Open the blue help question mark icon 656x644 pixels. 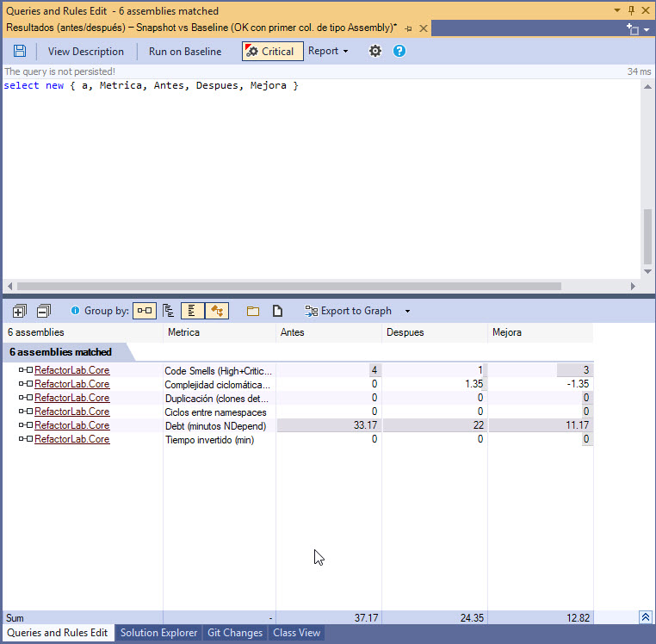399,52
